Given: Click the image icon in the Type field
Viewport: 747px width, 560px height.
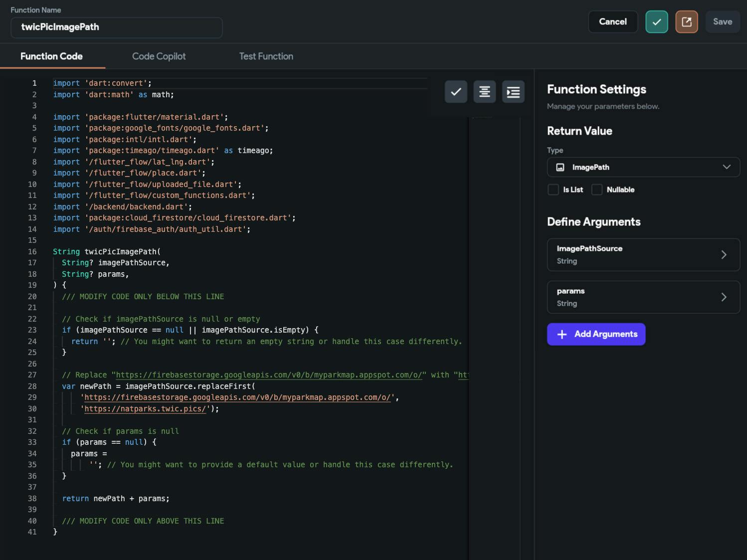Looking at the screenshot, I should point(560,168).
